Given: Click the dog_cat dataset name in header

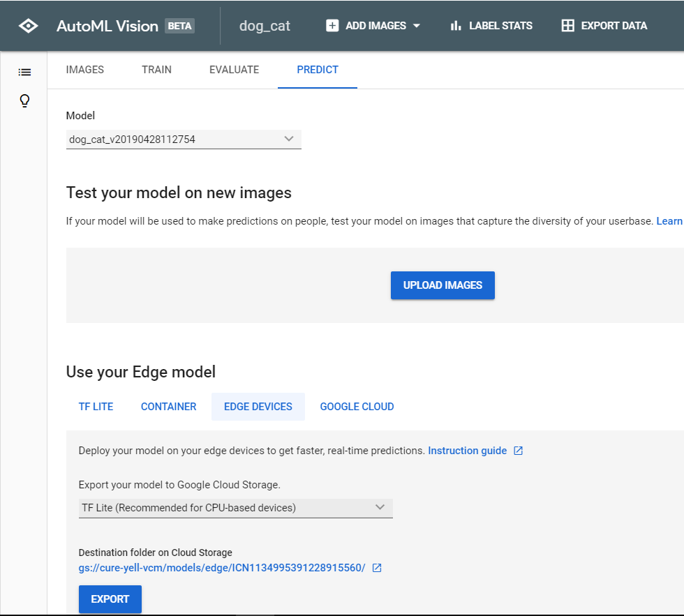Looking at the screenshot, I should click(x=265, y=26).
